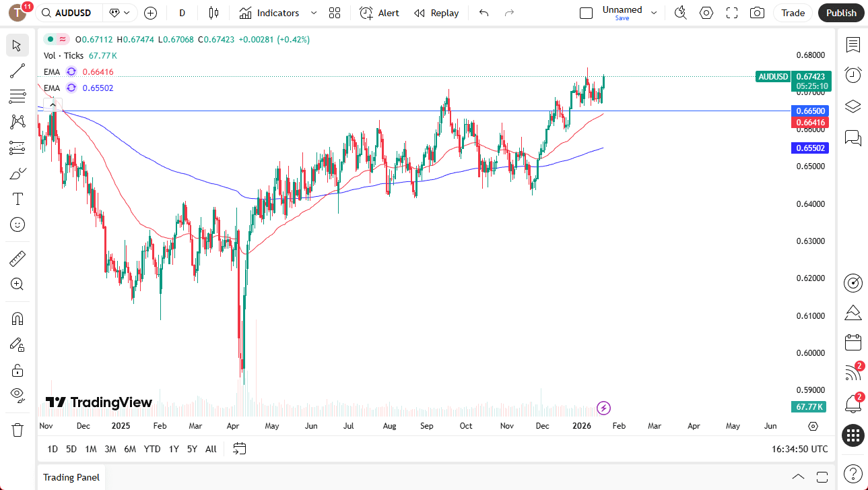Screen dimensions: 868x490
Task: Undo the last chart action
Action: click(483, 13)
